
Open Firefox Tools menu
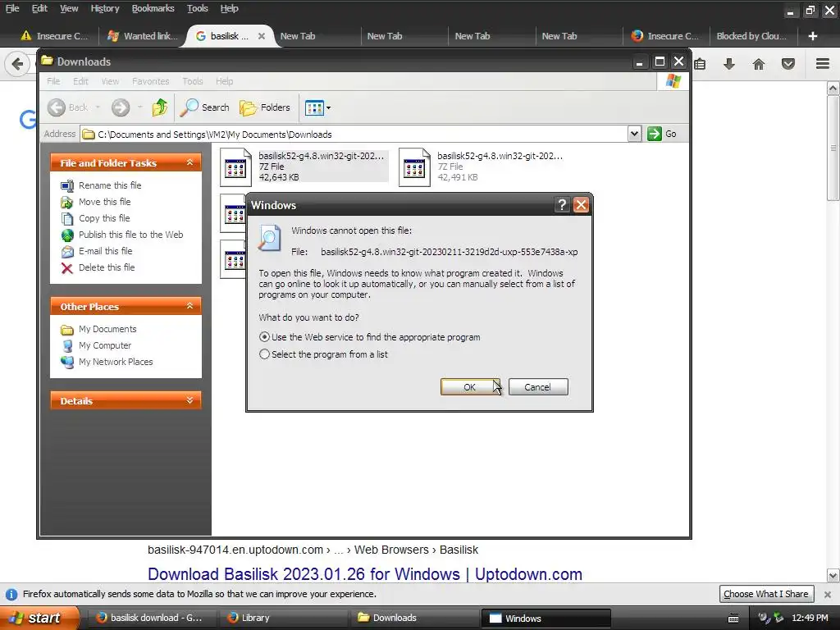pyautogui.click(x=197, y=8)
